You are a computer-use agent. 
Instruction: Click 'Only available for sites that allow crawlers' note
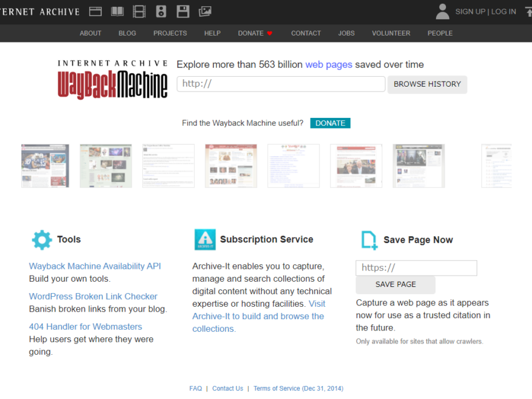click(x=419, y=342)
